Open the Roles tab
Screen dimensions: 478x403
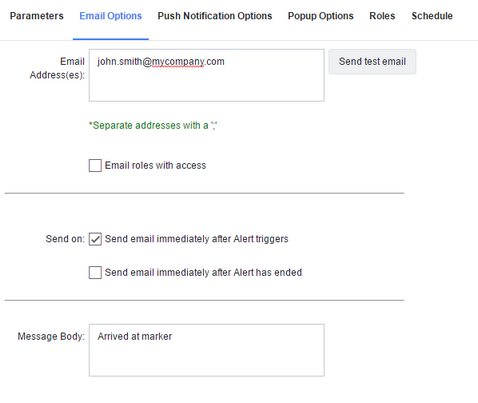click(382, 16)
